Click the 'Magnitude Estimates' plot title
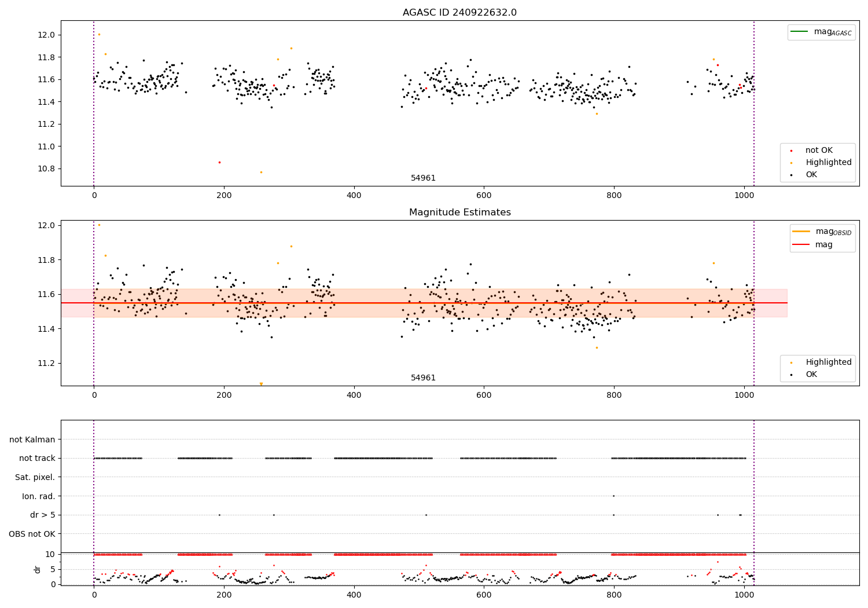 click(459, 213)
